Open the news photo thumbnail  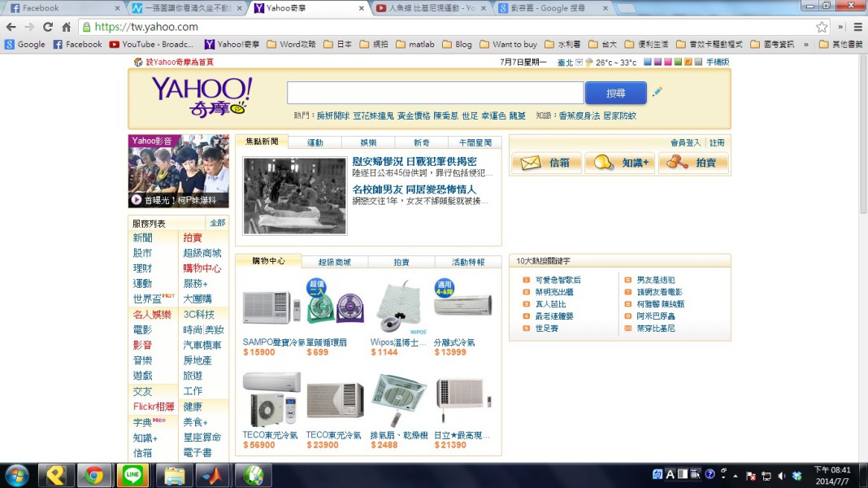pos(294,195)
